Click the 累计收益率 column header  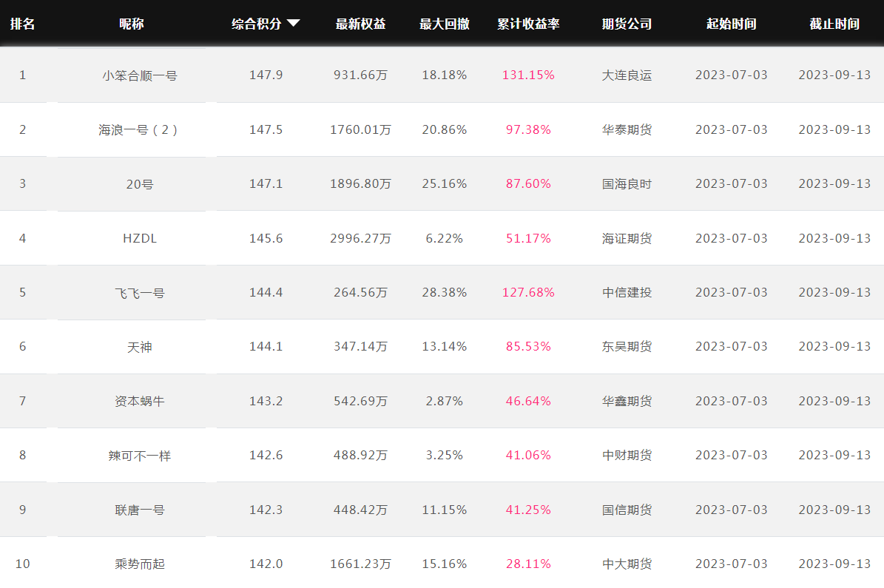[x=528, y=24]
